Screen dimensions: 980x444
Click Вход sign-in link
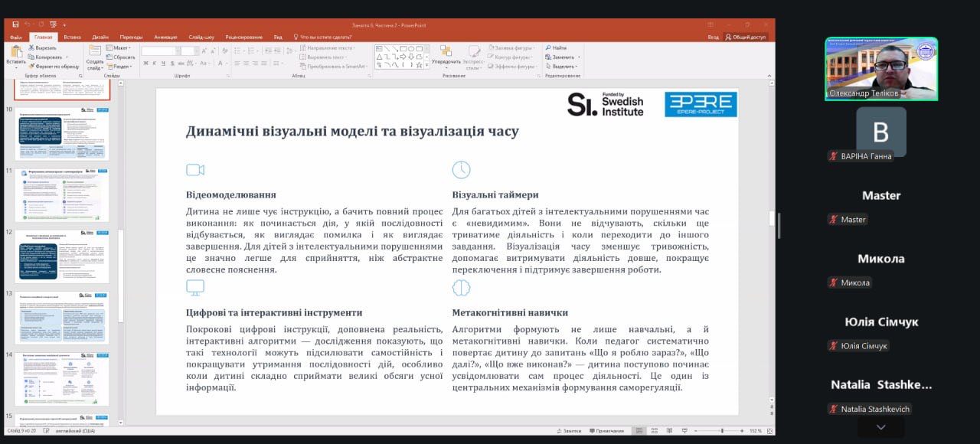pyautogui.click(x=713, y=37)
